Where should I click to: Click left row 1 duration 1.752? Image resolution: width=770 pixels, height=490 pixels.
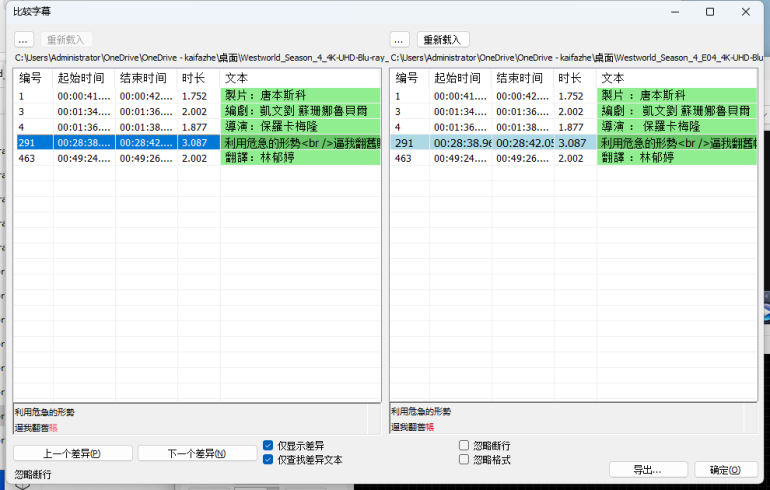point(199,95)
